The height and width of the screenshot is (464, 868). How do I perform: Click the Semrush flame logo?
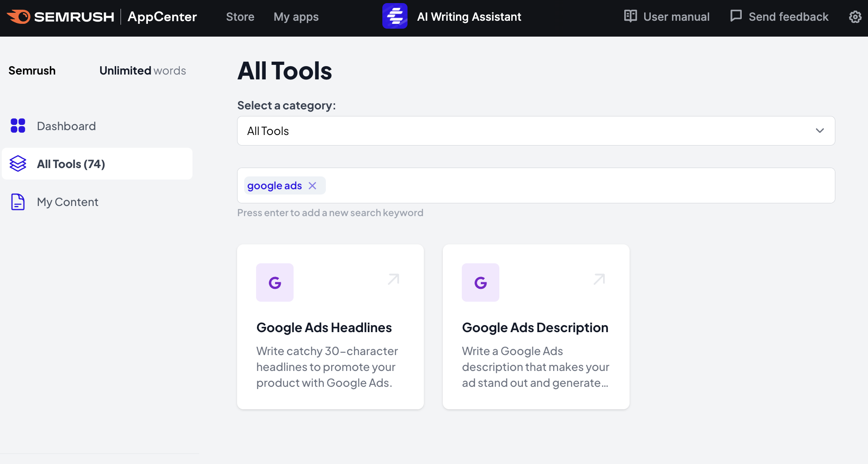pyautogui.click(x=19, y=17)
